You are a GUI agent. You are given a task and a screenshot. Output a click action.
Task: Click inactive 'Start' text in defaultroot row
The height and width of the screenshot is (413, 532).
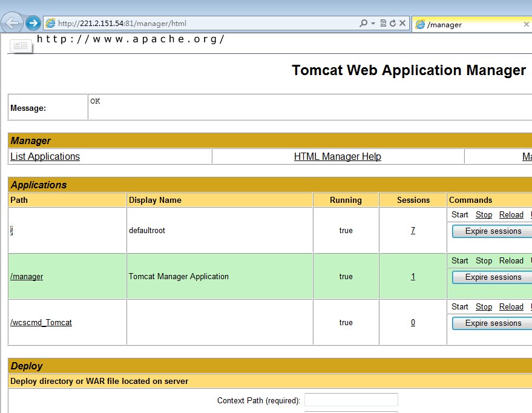pyautogui.click(x=460, y=215)
